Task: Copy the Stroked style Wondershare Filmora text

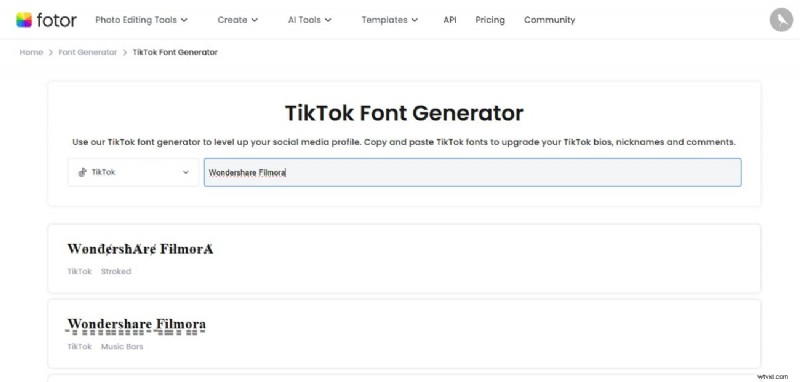Action: 140,249
